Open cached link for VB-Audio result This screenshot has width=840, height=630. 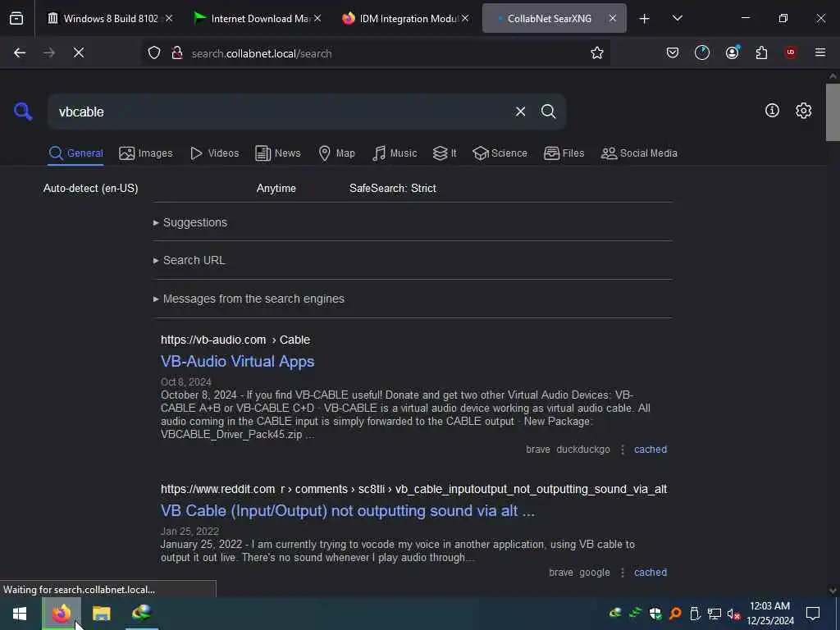651,450
